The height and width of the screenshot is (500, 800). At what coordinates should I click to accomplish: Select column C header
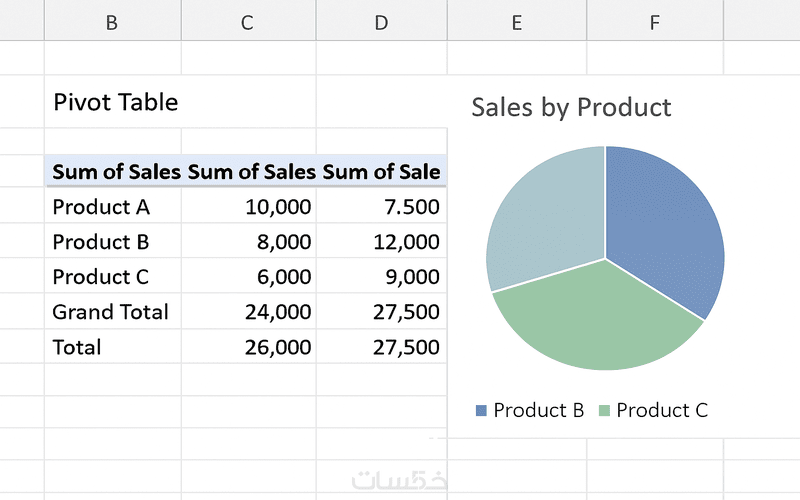[248, 22]
